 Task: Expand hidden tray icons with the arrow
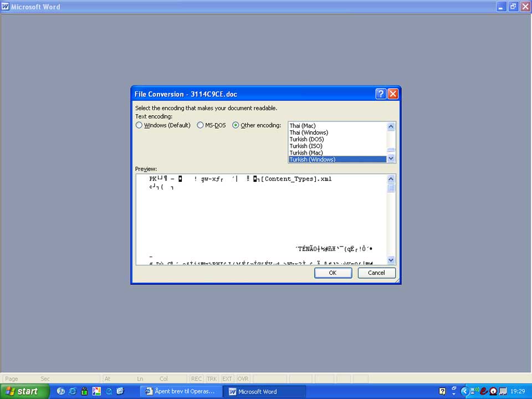465,392
